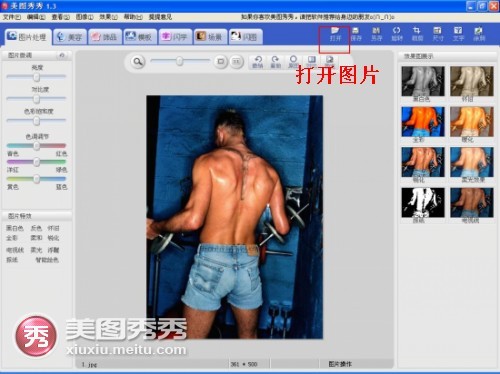Image resolution: width=500 pixels, height=374 pixels.
Task: Apply 浮雕 emboss effect link
Action: point(53,250)
